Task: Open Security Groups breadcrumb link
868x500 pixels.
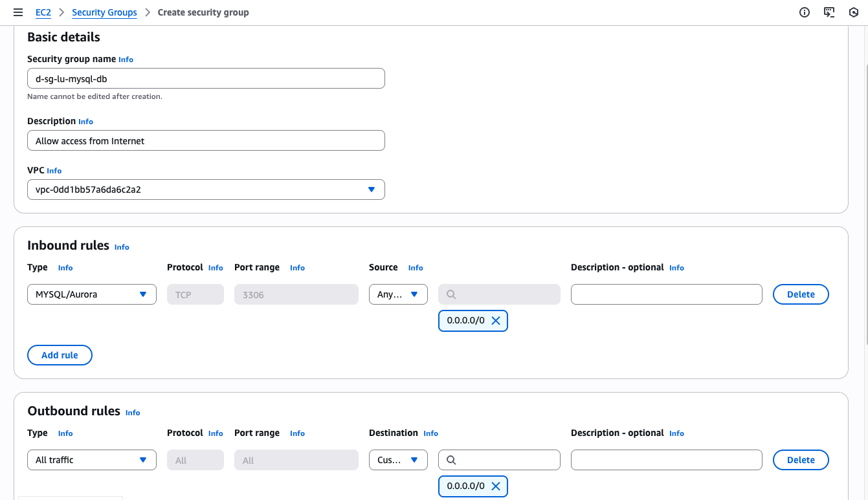Action: tap(104, 12)
